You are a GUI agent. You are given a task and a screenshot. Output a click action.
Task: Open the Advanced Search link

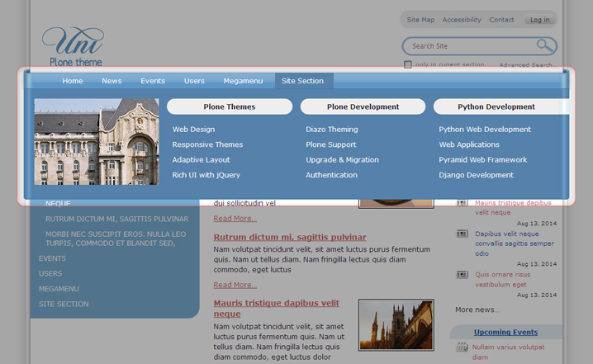[528, 65]
